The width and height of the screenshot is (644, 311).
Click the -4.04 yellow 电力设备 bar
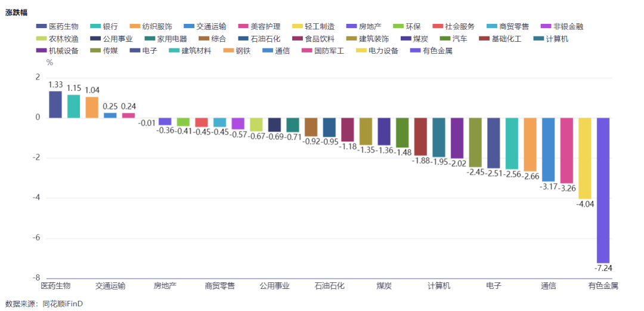tap(585, 158)
